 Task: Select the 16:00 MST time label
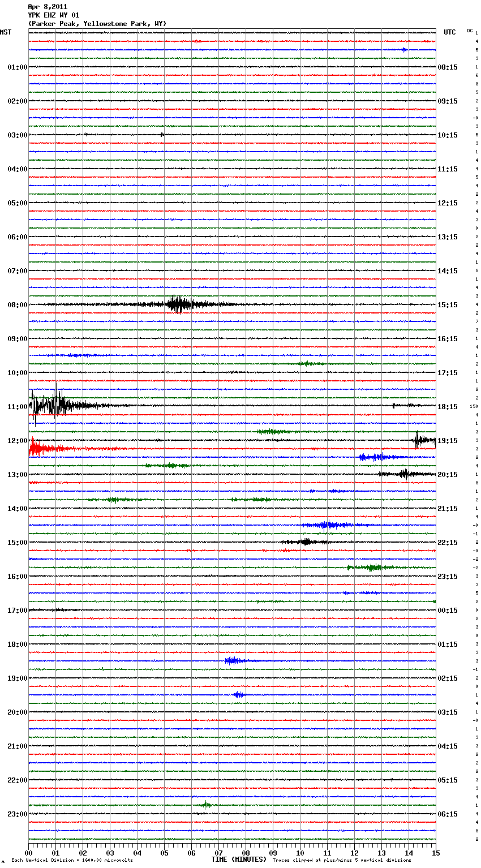(x=18, y=577)
